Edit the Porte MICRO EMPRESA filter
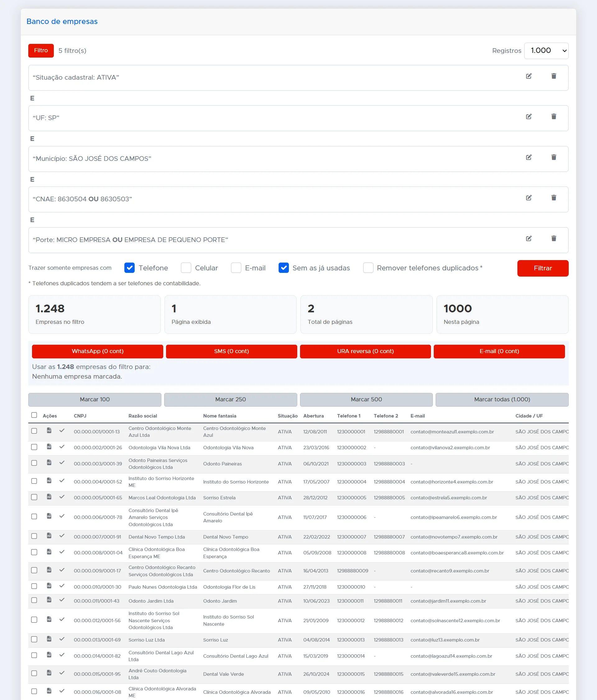This screenshot has width=597, height=700. click(529, 239)
